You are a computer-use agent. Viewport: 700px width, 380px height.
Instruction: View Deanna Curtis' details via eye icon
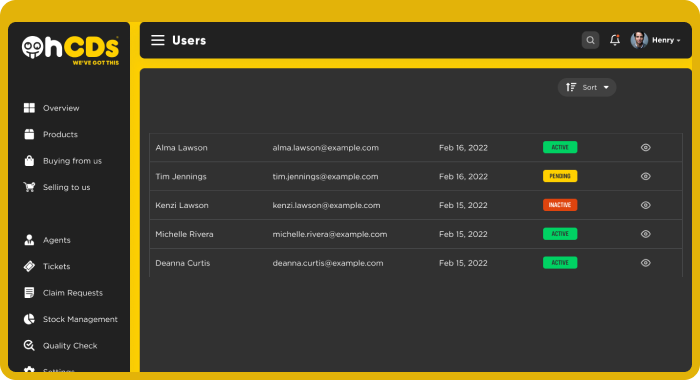(646, 263)
